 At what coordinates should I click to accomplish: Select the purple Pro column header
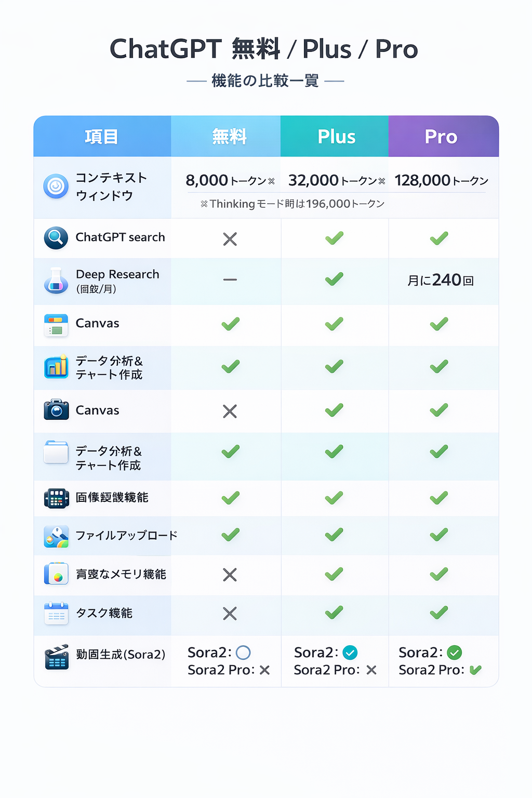click(x=441, y=137)
